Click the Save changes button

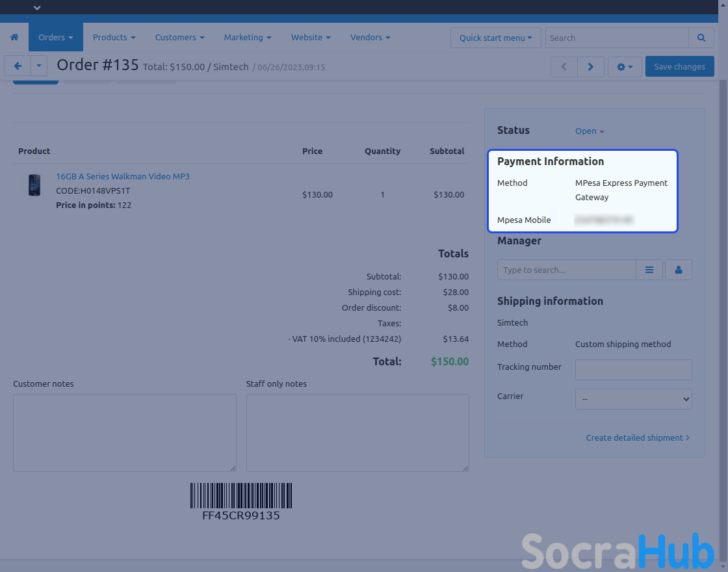pos(679,66)
